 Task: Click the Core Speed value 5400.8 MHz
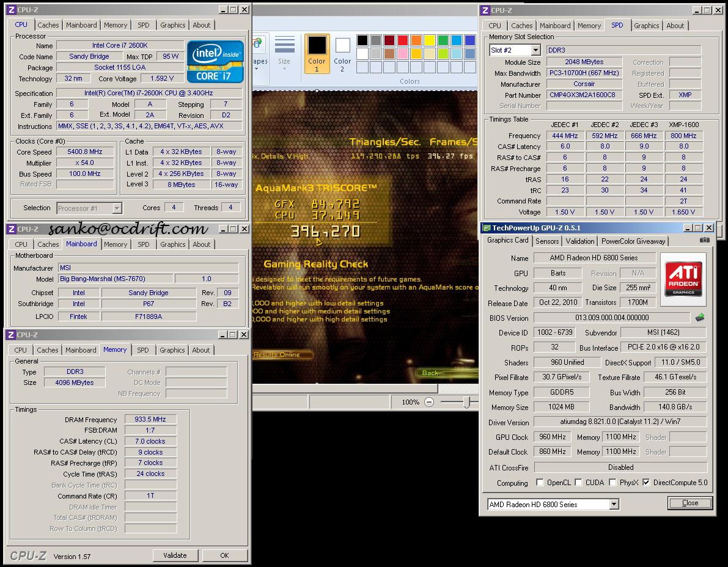(85, 152)
